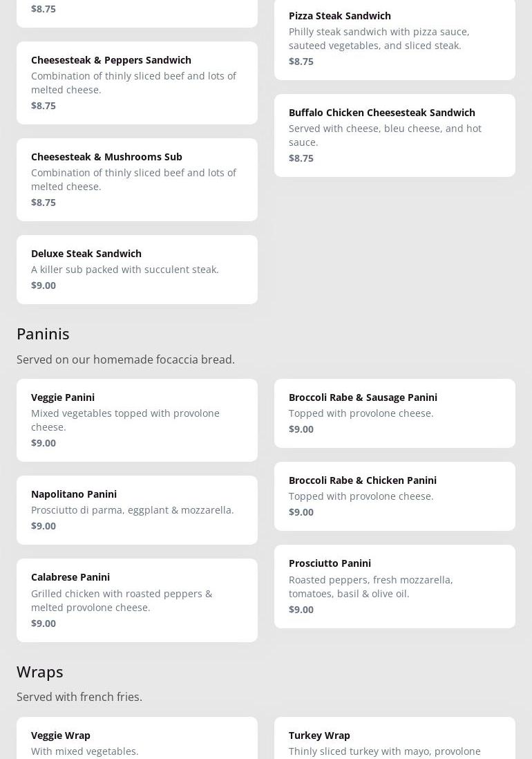This screenshot has height=759, width=532.
Task: Click the Napolitano Panini description text
Action: point(132,510)
